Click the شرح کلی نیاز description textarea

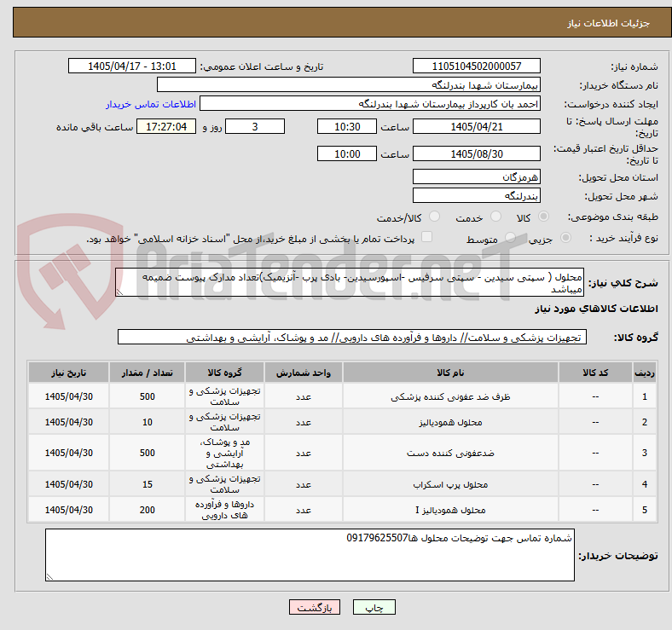click(350, 282)
